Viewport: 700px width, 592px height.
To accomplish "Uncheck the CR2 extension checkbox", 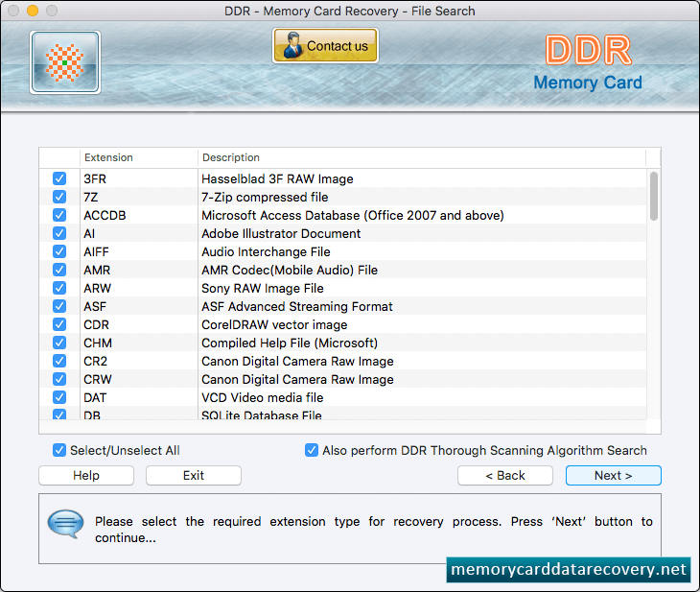I will coord(59,361).
